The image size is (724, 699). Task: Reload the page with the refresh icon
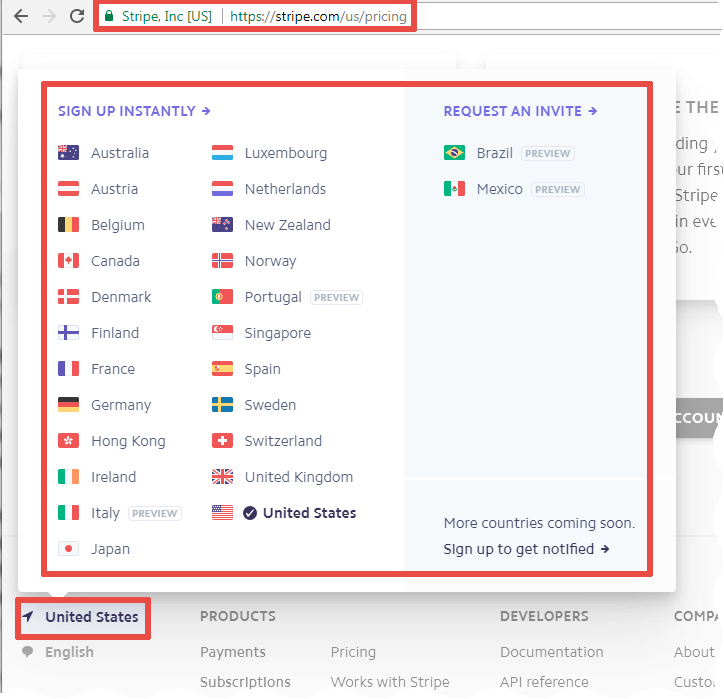(x=77, y=16)
